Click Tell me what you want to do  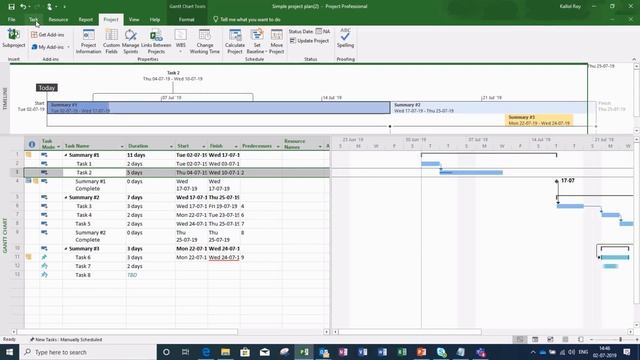(247, 20)
